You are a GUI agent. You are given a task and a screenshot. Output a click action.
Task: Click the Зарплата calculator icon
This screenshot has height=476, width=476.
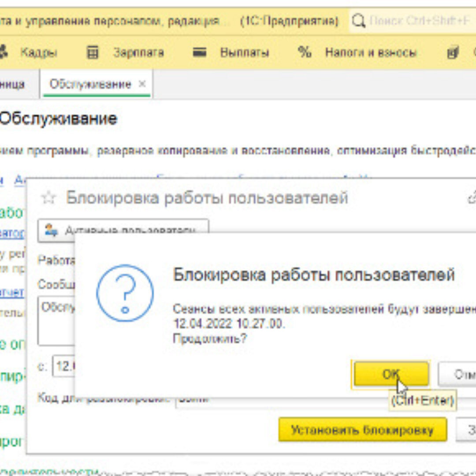click(92, 53)
